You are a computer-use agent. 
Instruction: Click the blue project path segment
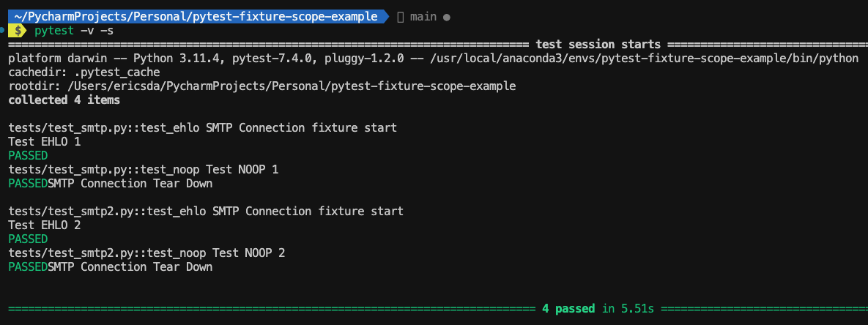click(196, 17)
